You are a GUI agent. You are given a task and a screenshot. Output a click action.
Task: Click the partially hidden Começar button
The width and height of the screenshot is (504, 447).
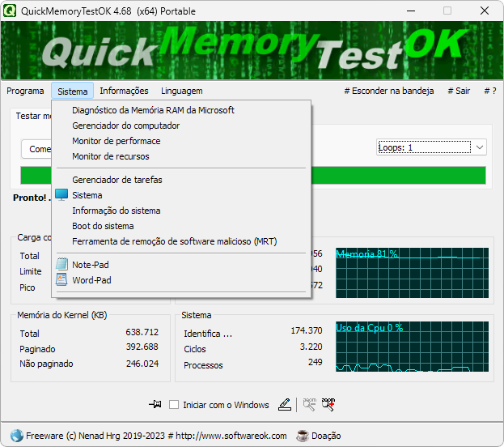(x=36, y=149)
